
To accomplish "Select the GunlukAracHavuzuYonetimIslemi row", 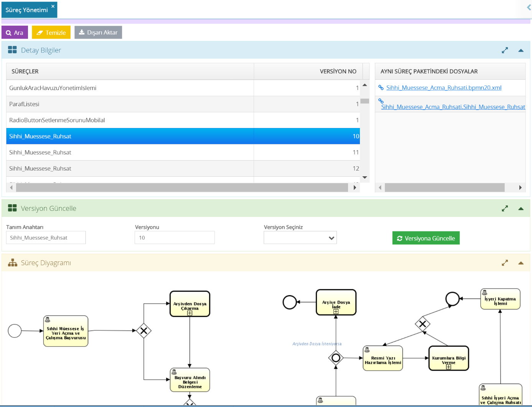I will (183, 88).
